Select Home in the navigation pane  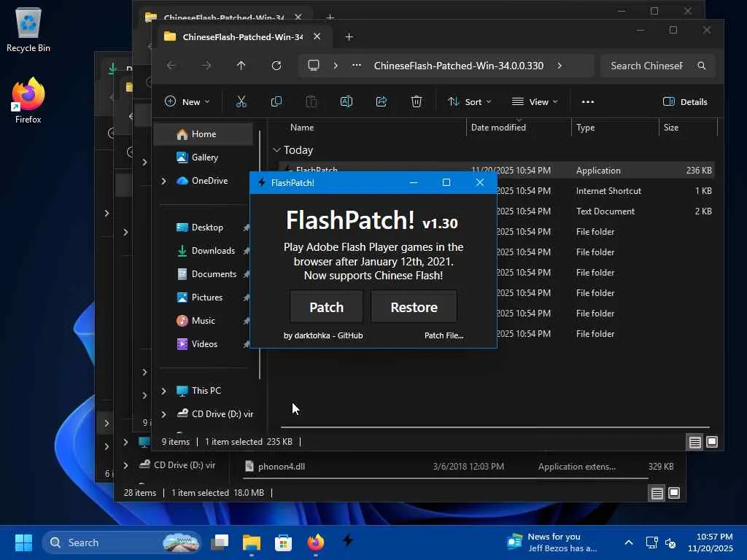click(204, 134)
